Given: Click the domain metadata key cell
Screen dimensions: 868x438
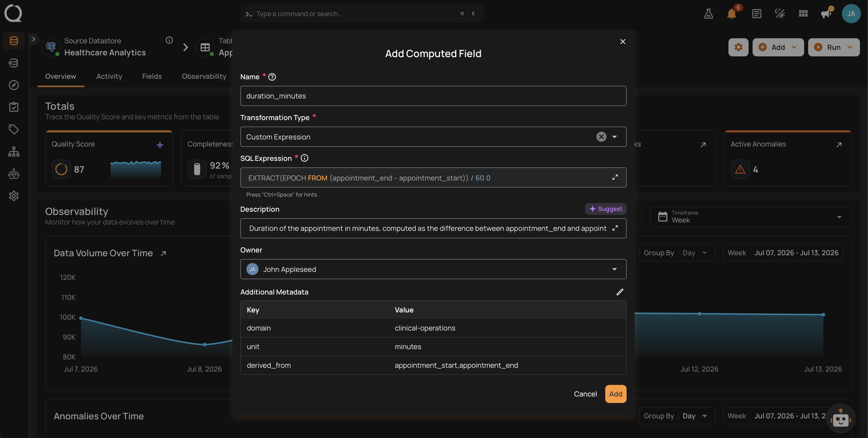Looking at the screenshot, I should coord(258,328).
